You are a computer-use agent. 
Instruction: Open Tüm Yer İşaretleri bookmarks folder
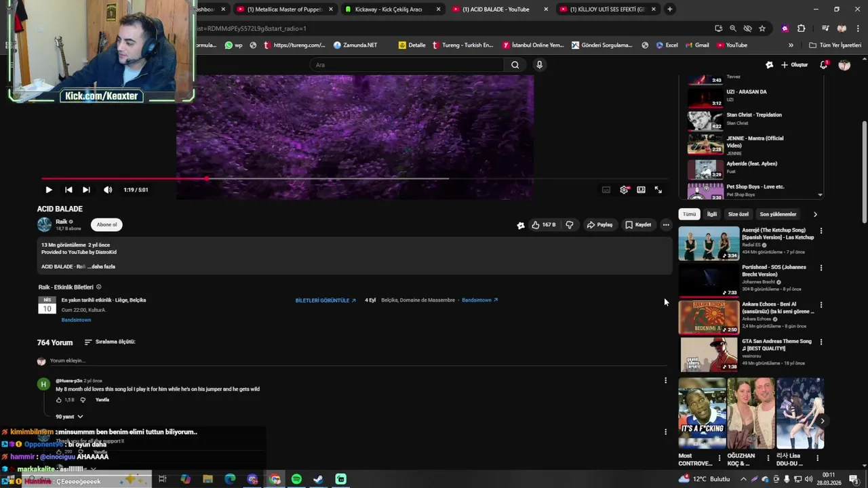(x=835, y=45)
